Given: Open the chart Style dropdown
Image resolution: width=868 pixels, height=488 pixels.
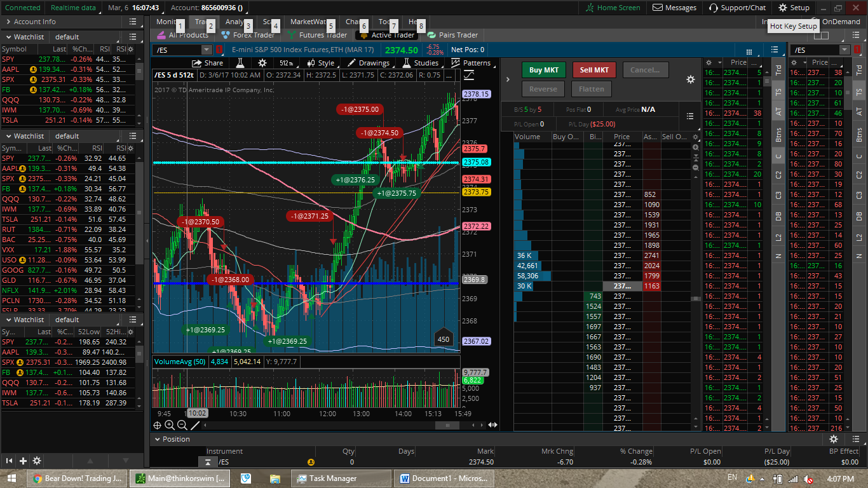Looking at the screenshot, I should [321, 63].
